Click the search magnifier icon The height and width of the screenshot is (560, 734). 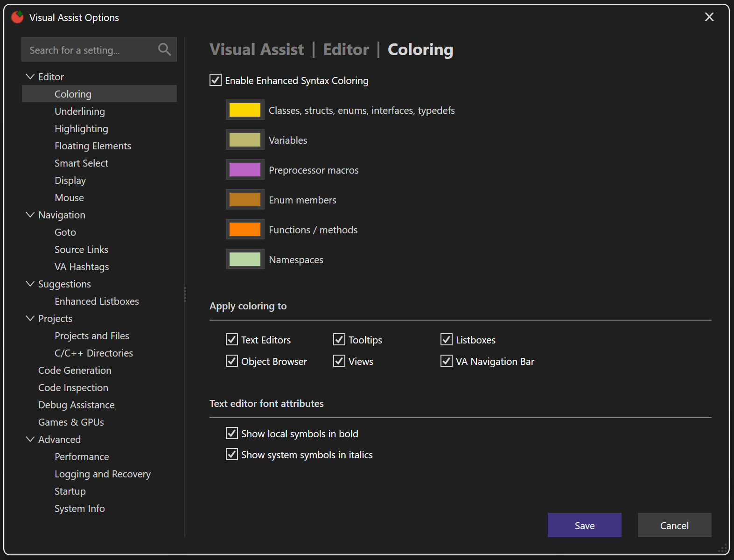[164, 49]
